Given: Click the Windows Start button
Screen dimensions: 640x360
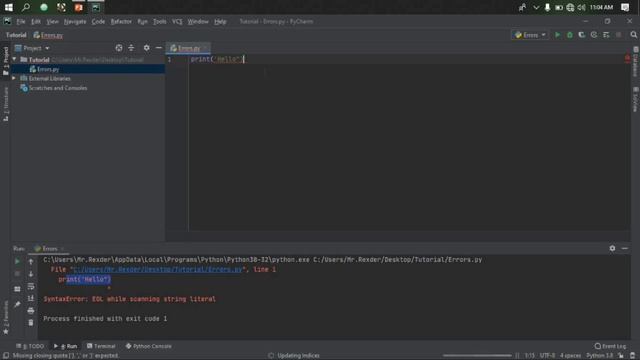Looking at the screenshot, I should point(9,7).
